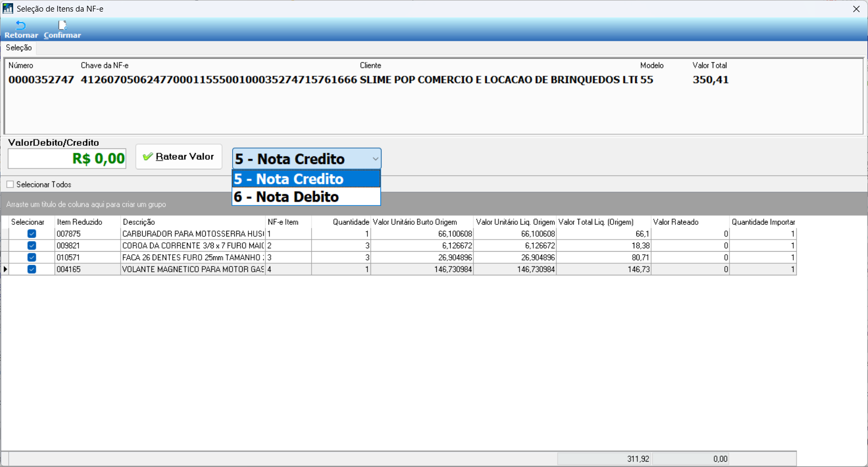This screenshot has width=868, height=467.
Task: Click into the ValorDebito/Credito amount field
Action: [x=67, y=158]
